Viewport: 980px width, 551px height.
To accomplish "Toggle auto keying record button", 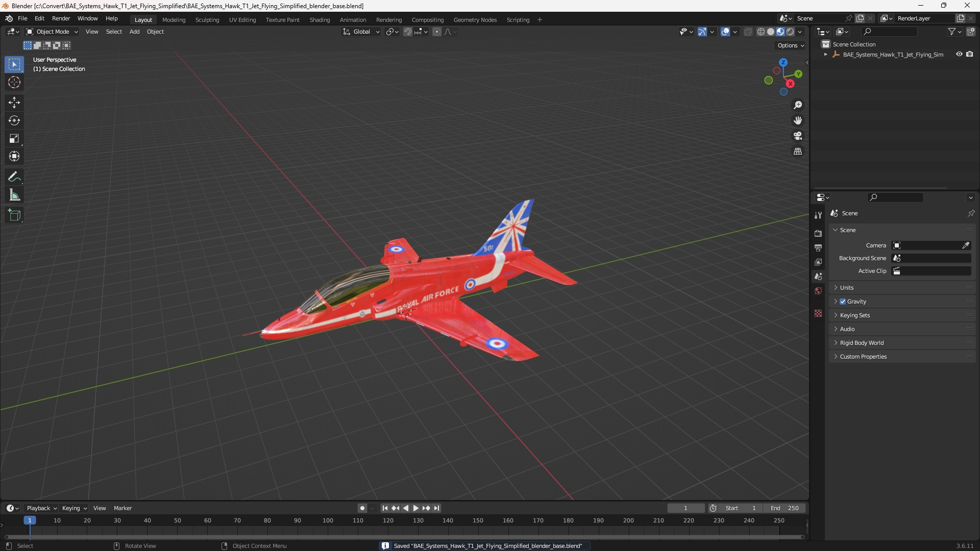I will pyautogui.click(x=362, y=508).
